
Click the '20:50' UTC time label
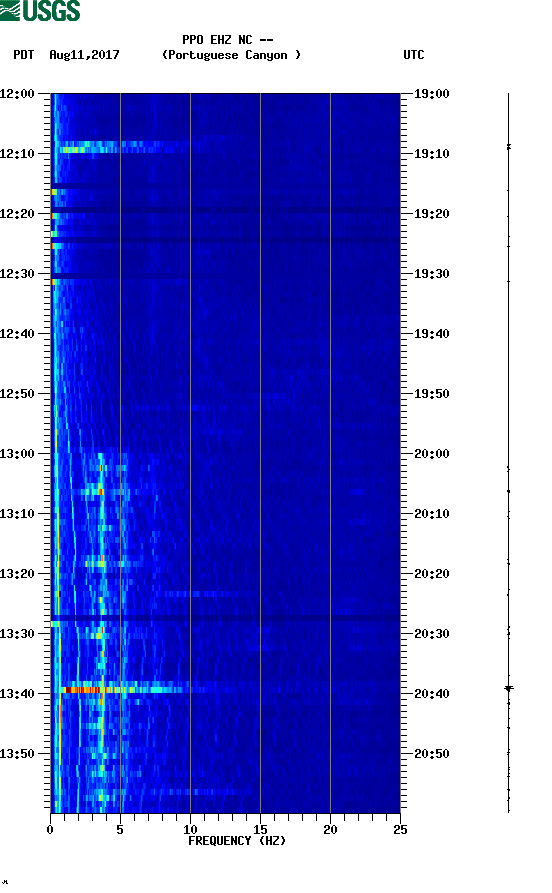tap(432, 753)
